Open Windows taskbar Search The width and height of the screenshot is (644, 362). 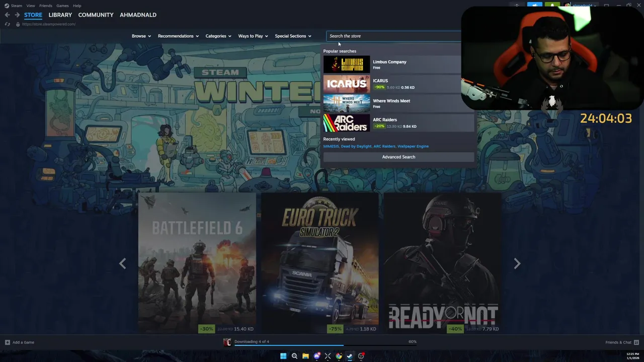pos(294,356)
